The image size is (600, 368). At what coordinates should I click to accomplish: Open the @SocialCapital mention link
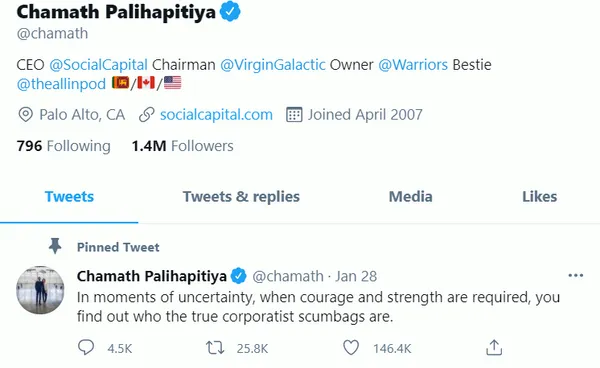point(98,65)
